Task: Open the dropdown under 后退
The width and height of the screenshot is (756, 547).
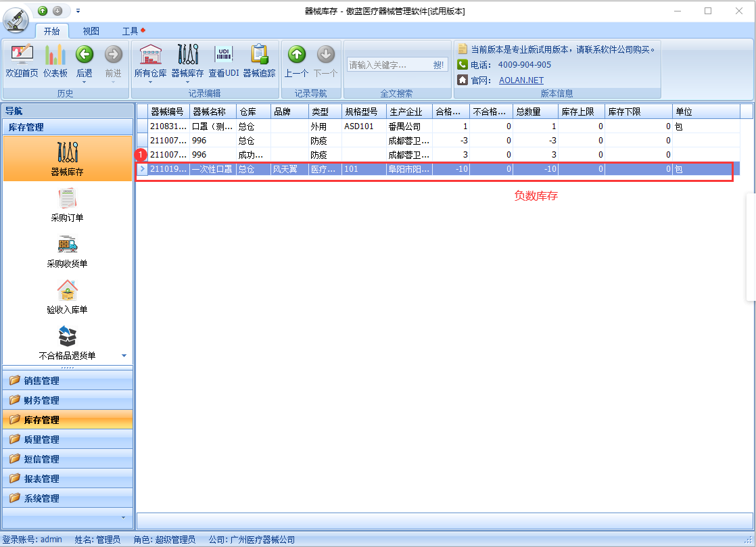Action: point(85,82)
